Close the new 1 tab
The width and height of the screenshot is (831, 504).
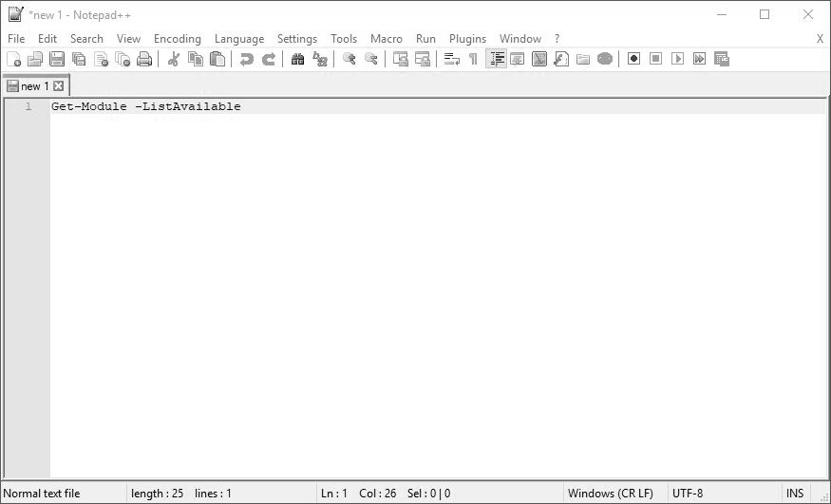point(58,86)
